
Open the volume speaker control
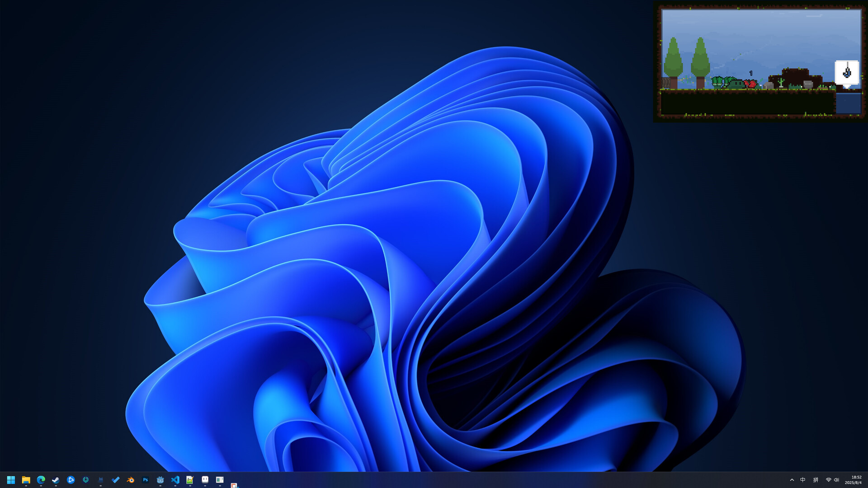(x=836, y=480)
